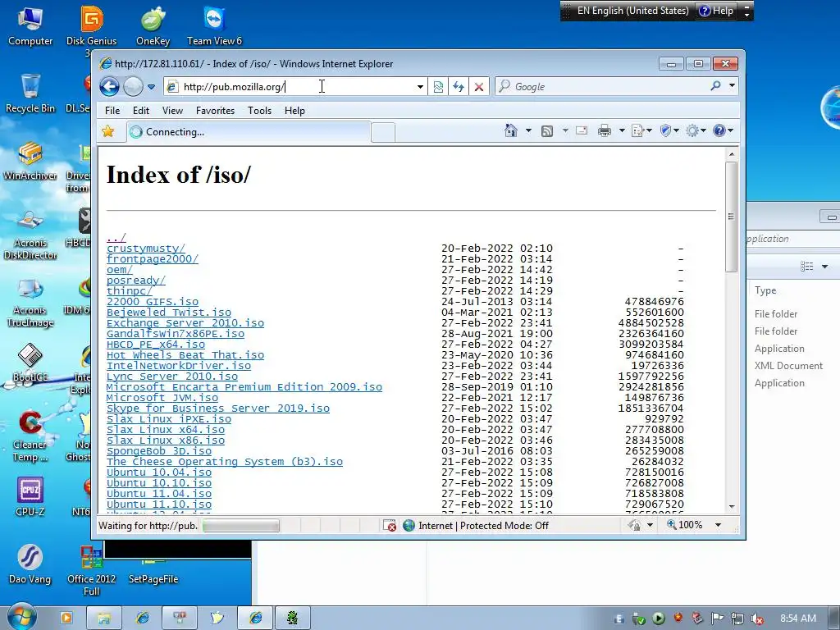Open the Help menu in Internet Explorer
The height and width of the screenshot is (630, 840).
[294, 111]
